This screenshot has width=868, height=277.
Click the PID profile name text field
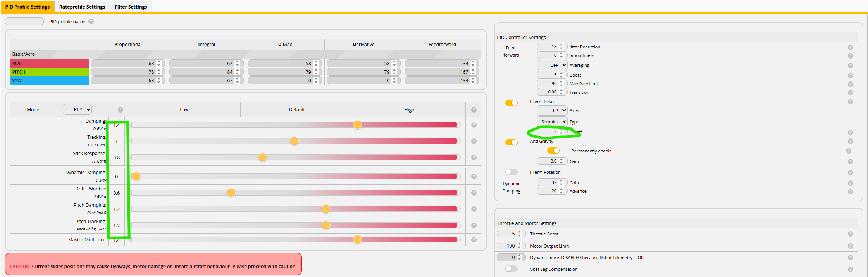point(24,21)
